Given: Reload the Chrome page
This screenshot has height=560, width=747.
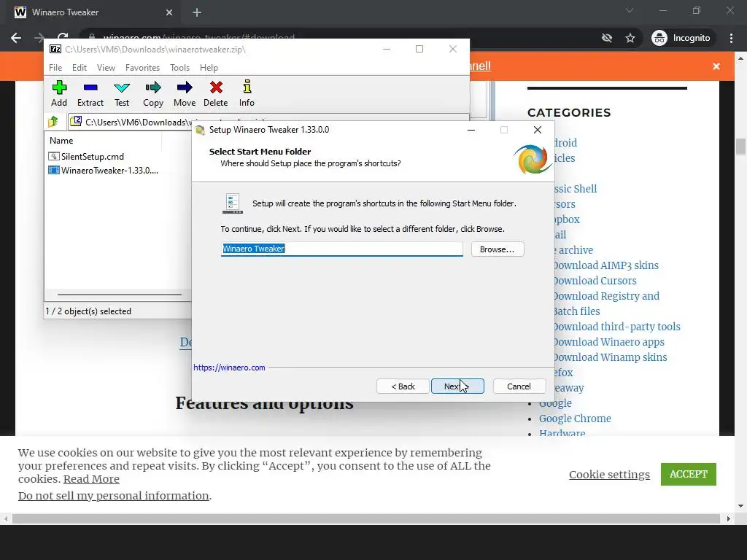Looking at the screenshot, I should 63,36.
